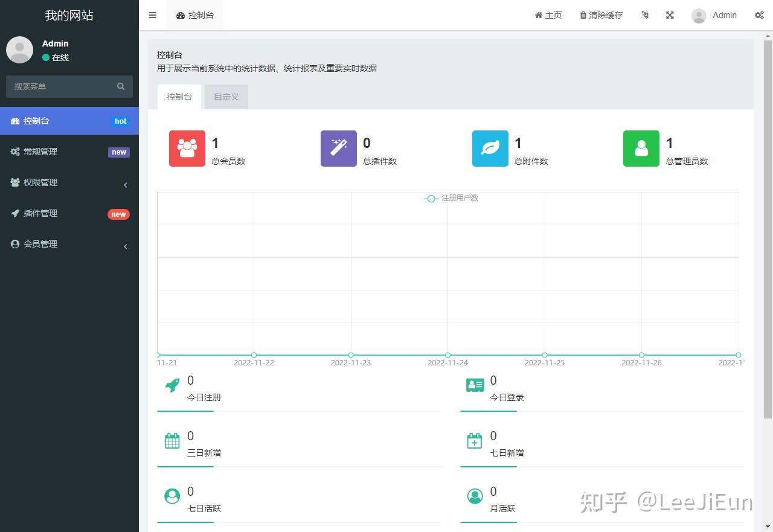Open the 主页 link
773x532 pixels.
tap(548, 15)
